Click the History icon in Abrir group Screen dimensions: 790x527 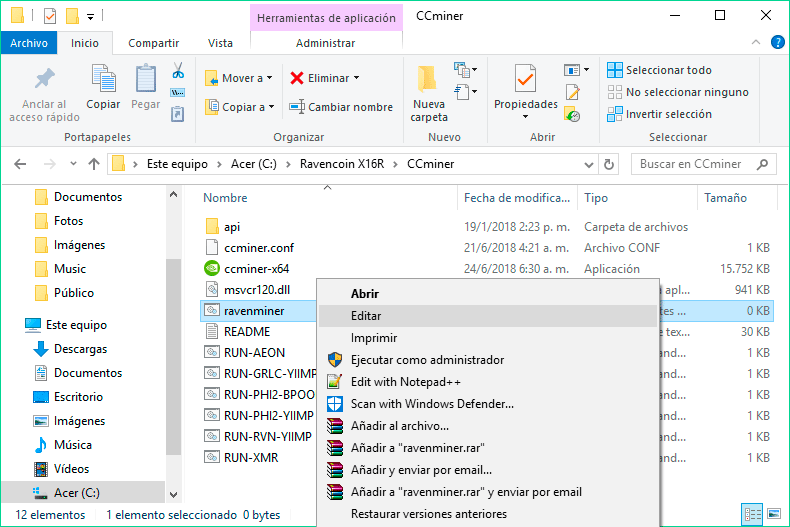click(572, 114)
